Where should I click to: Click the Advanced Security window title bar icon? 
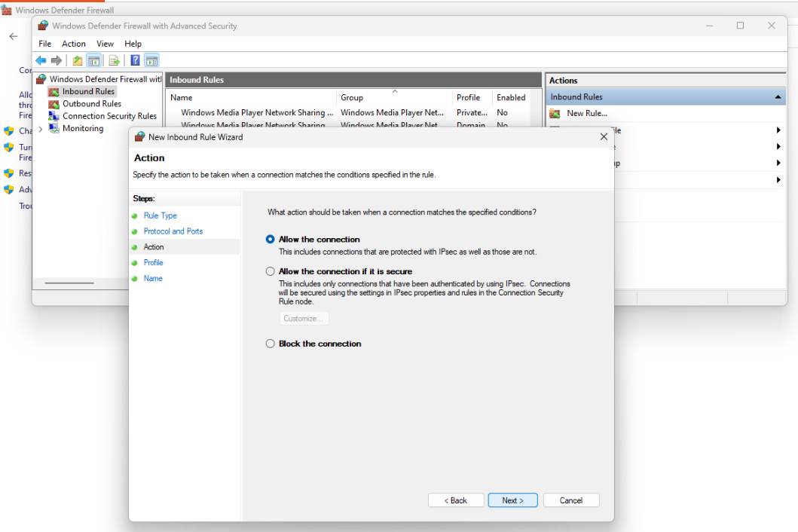pos(43,26)
